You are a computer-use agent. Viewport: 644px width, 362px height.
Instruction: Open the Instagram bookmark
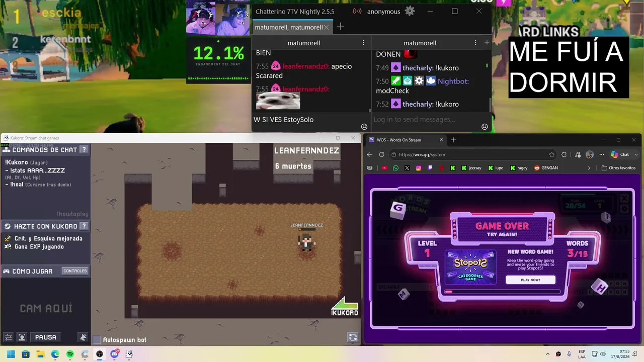[419, 168]
